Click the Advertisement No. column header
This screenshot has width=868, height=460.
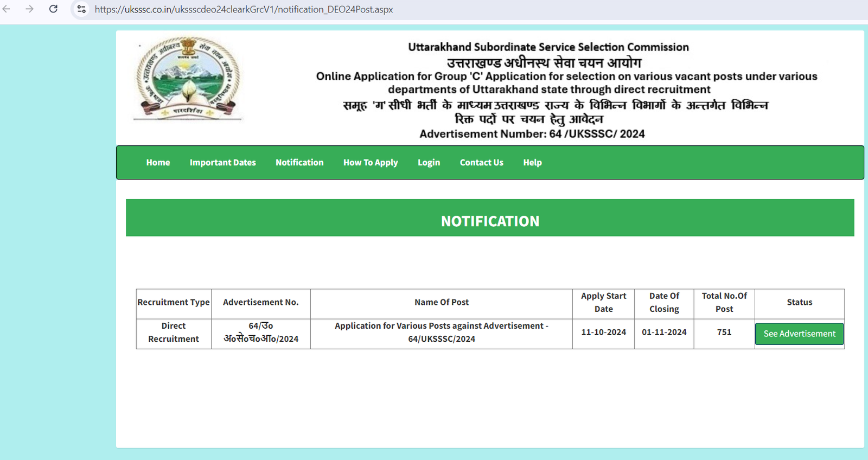click(x=261, y=303)
